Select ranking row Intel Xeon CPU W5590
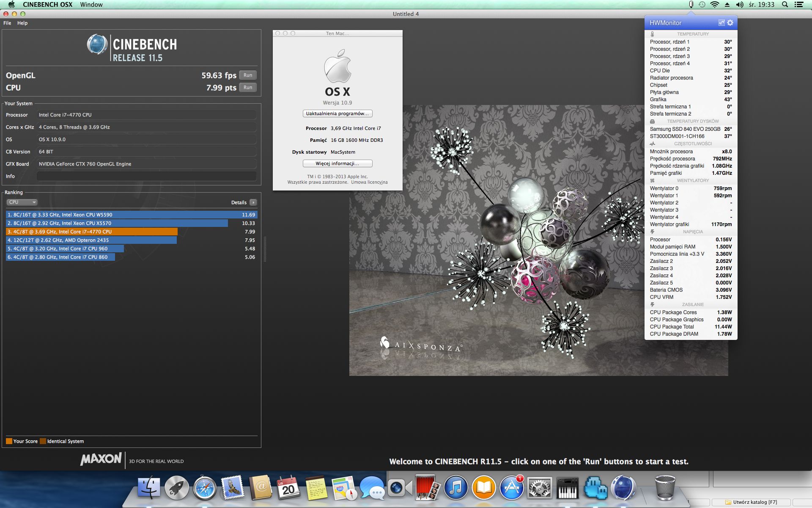This screenshot has height=508, width=812. pyautogui.click(x=131, y=215)
